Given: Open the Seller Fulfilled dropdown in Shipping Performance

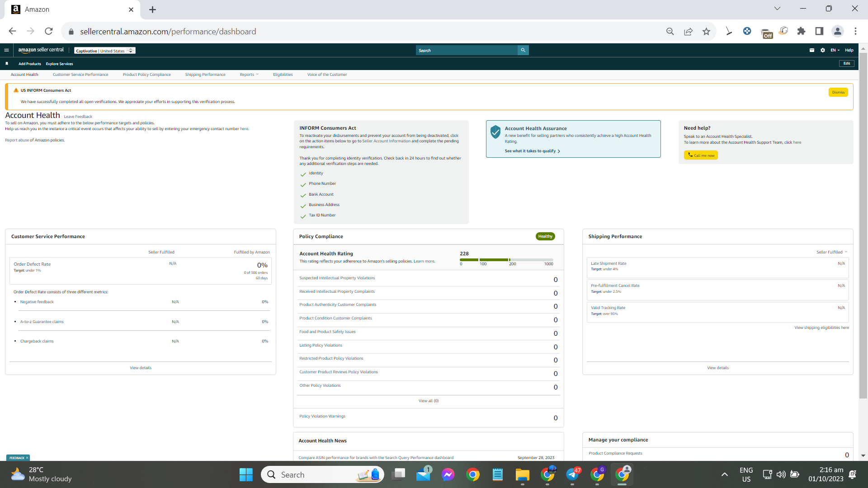Looking at the screenshot, I should pyautogui.click(x=832, y=252).
